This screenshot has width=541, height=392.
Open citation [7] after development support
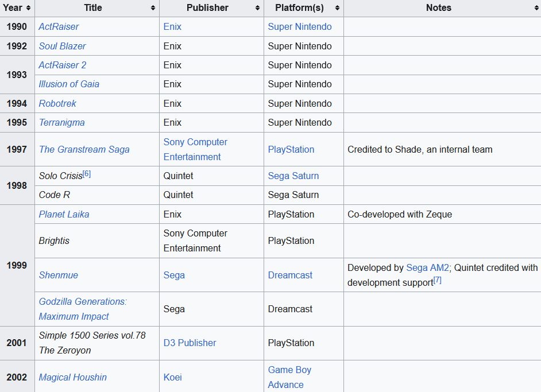tap(438, 280)
